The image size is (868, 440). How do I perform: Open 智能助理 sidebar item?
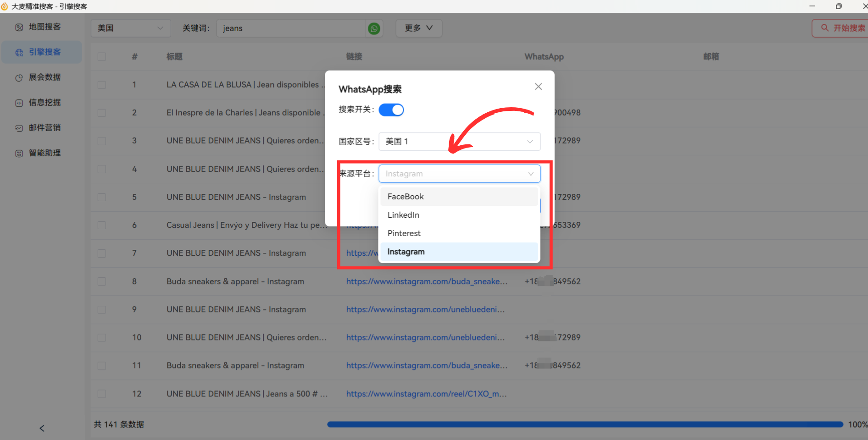click(x=42, y=153)
